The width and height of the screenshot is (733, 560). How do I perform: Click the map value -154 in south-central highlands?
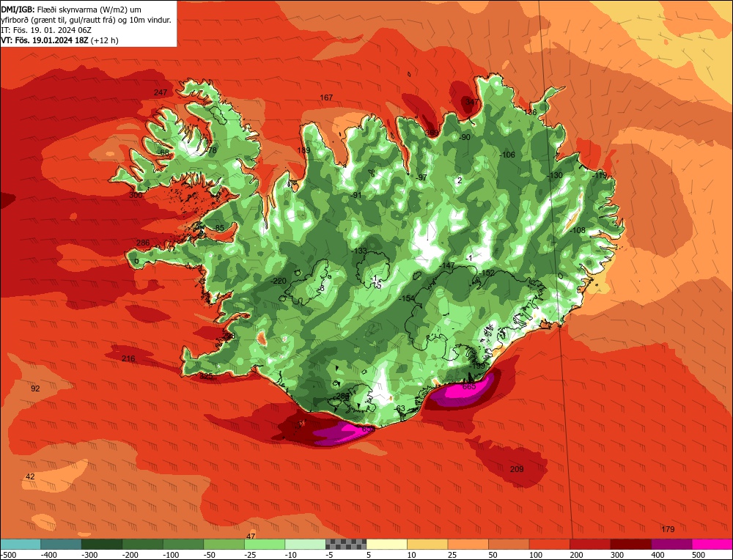tap(407, 299)
